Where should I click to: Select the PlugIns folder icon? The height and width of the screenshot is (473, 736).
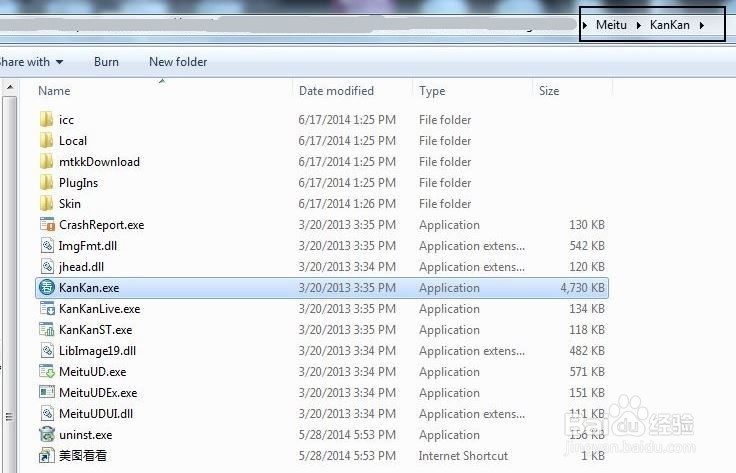46,183
